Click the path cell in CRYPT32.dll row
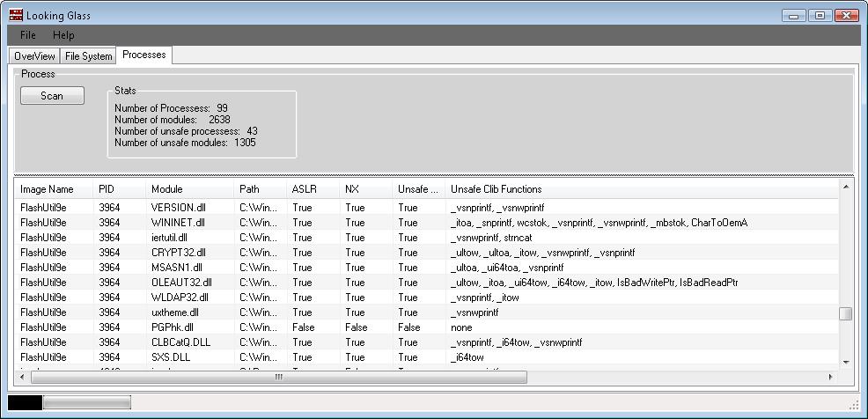The image size is (868, 419). pyautogui.click(x=259, y=253)
